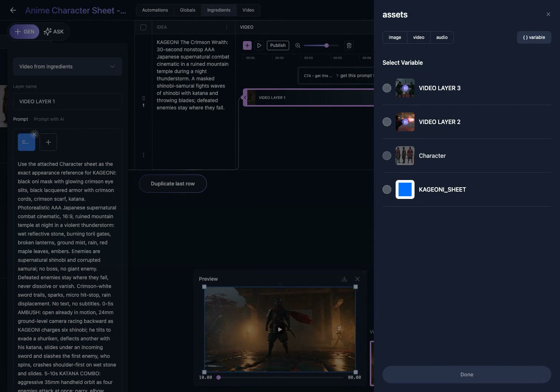
Task: Select VIDEO LAYER 2 radio button
Action: pyautogui.click(x=387, y=122)
